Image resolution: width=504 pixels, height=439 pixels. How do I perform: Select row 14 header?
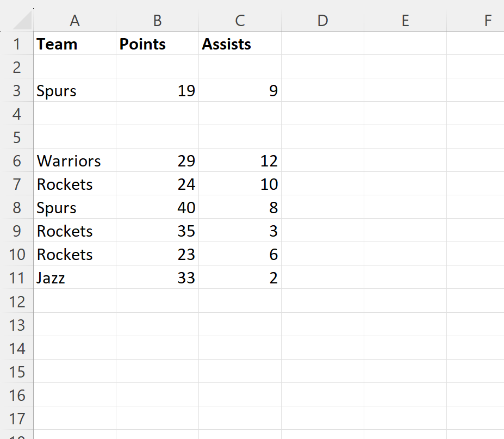(17, 348)
